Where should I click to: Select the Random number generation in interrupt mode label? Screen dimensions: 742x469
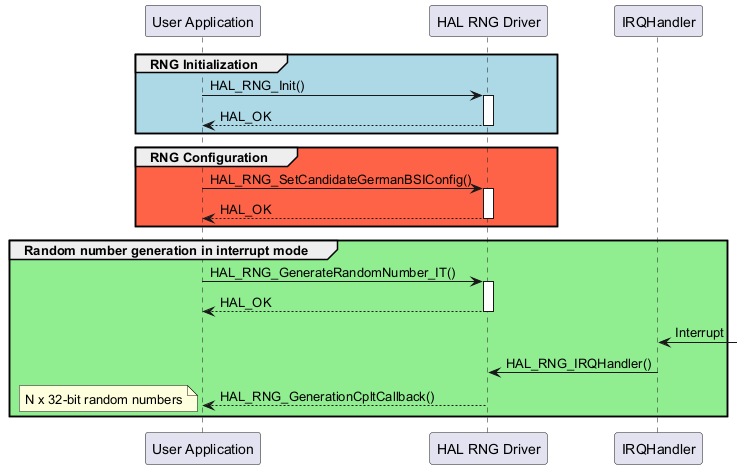coord(166,251)
